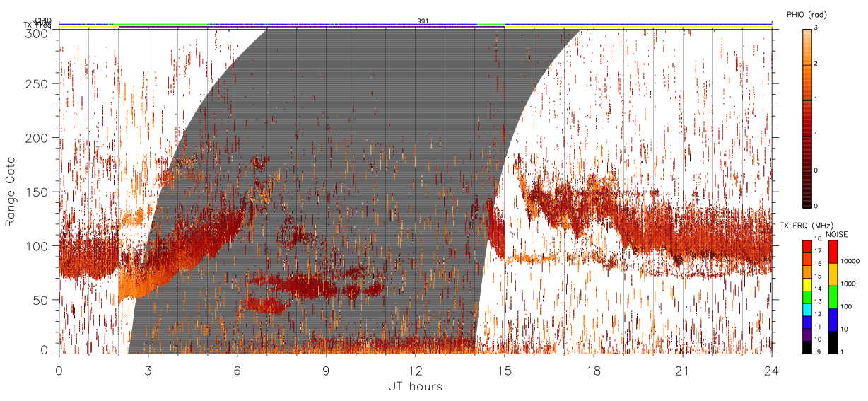Click the 'Range Gate' y-axis title
Viewport: 868px width, 401px height.
click(11, 191)
